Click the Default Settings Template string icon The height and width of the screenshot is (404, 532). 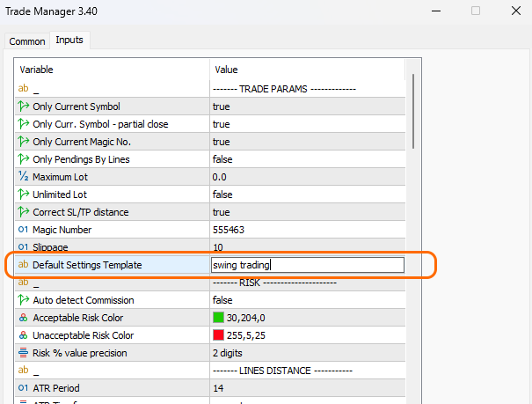point(23,265)
